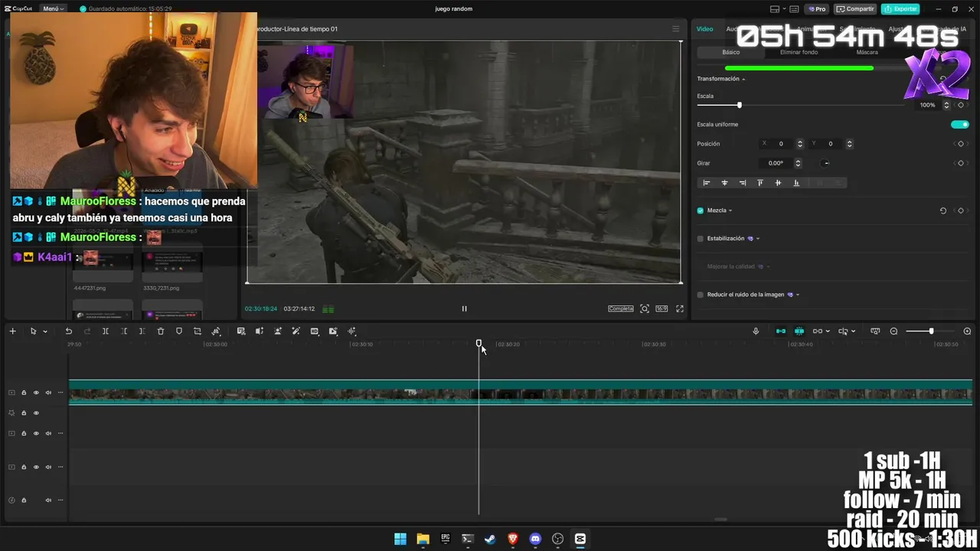980x551 pixels.
Task: Click the waveform audio icon in timeline toolbar
Action: (352, 331)
